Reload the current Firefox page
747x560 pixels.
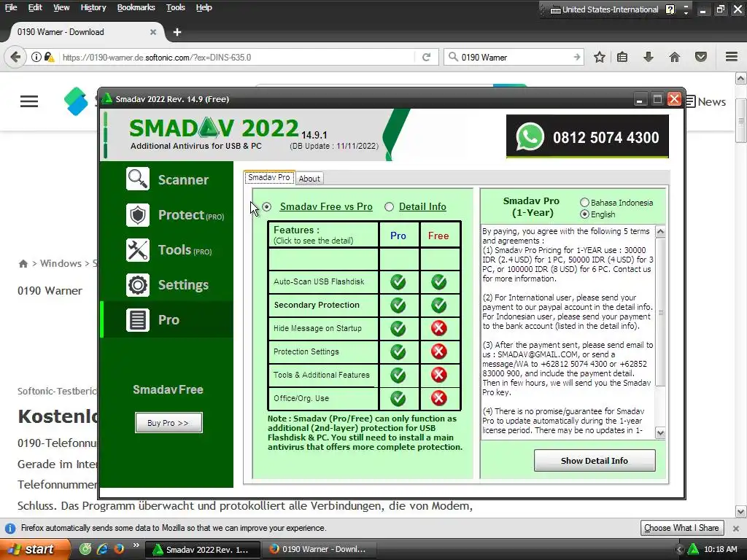(426, 57)
